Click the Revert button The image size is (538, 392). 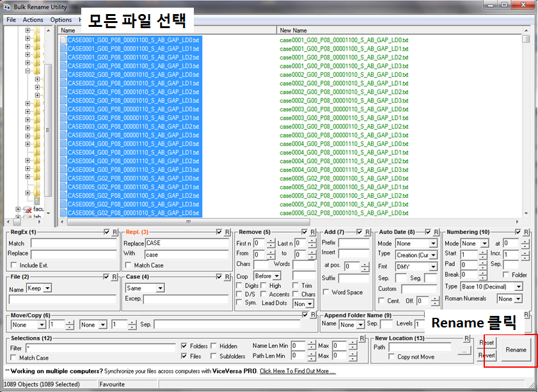tap(487, 356)
